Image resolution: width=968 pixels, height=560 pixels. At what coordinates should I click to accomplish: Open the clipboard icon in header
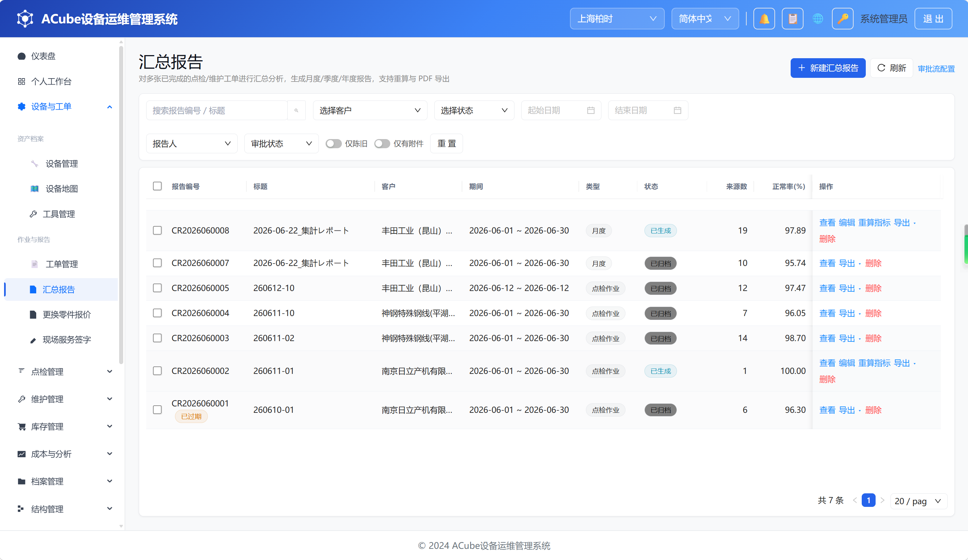tap(792, 18)
